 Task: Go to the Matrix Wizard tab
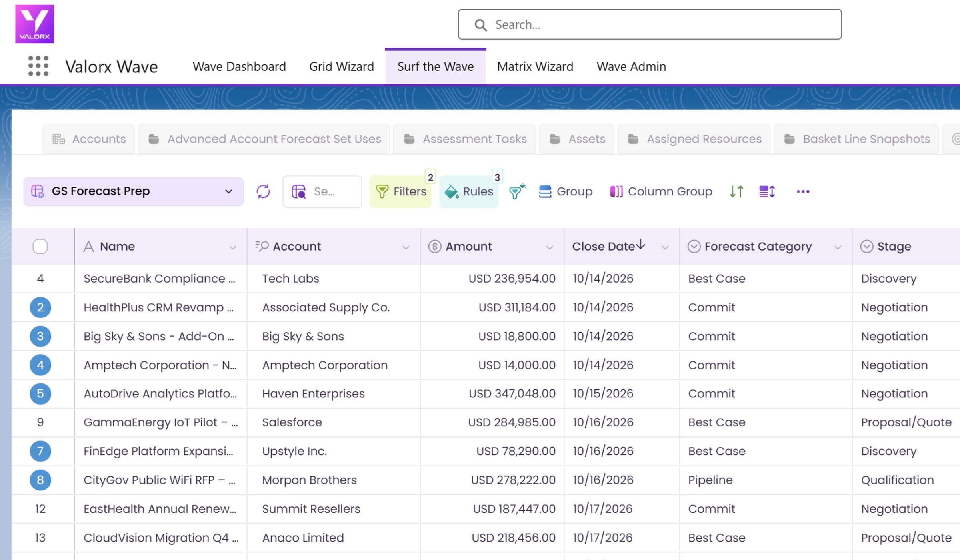[535, 66]
